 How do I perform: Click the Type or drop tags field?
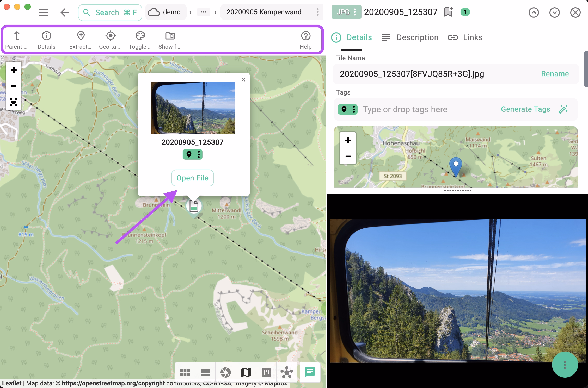pos(405,109)
